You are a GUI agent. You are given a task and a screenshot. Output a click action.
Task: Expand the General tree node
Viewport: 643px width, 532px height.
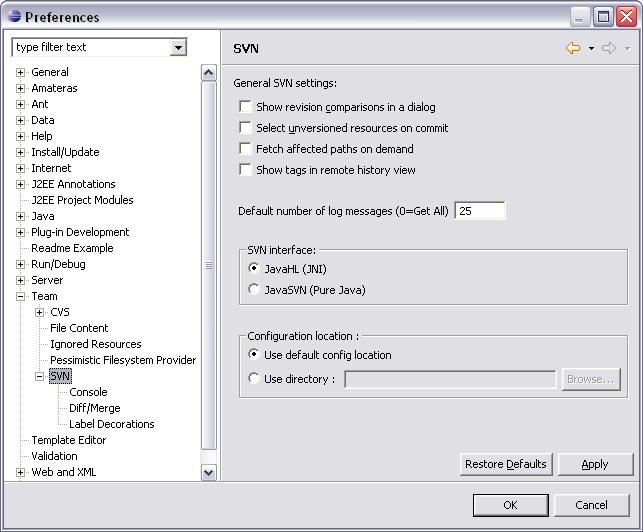pyautogui.click(x=20, y=73)
